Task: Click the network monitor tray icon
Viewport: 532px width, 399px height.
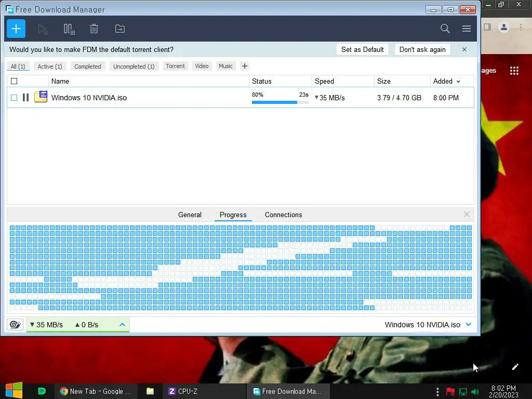Action: pyautogui.click(x=463, y=392)
